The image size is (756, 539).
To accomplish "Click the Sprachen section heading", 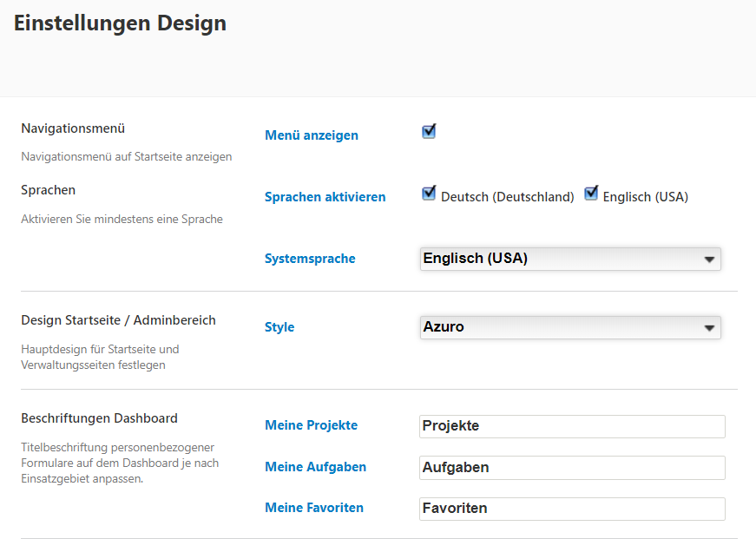I will [x=48, y=190].
